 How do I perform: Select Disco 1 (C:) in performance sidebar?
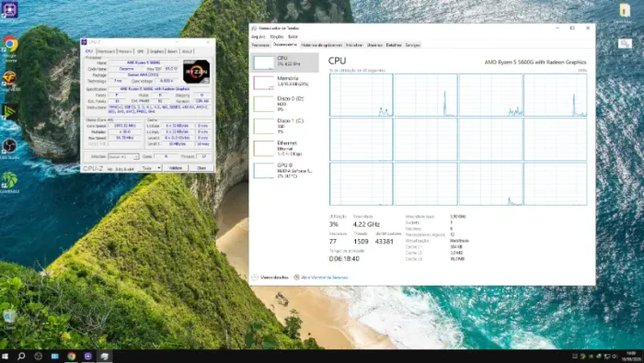[x=284, y=126]
